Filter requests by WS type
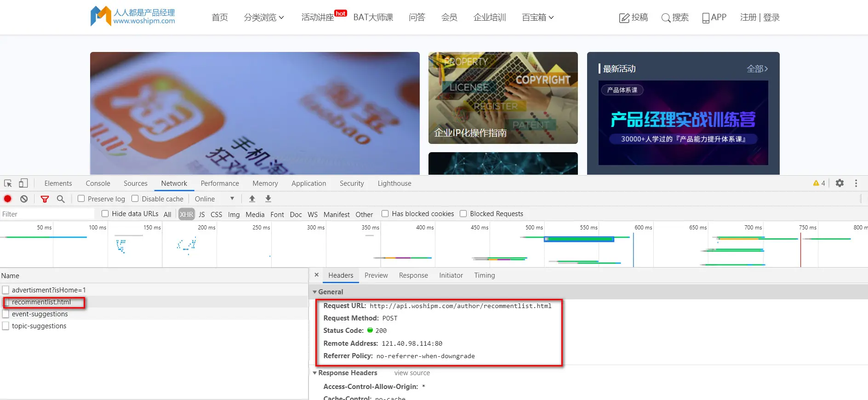This screenshot has width=868, height=400. click(313, 214)
